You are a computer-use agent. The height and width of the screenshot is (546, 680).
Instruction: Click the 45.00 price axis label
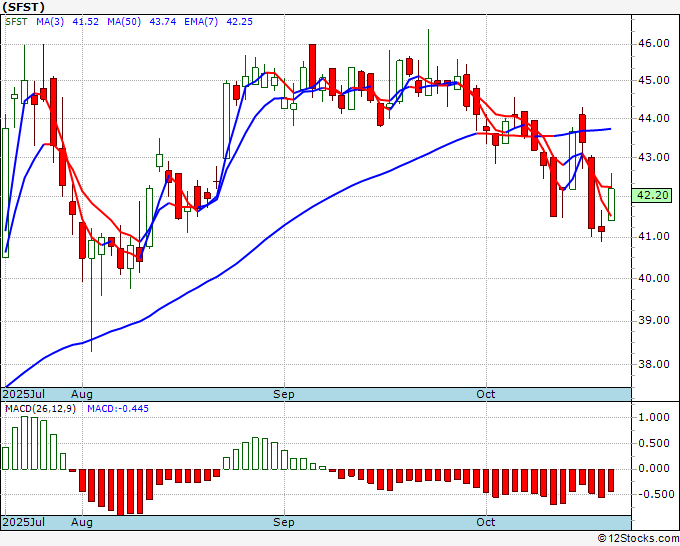point(654,81)
